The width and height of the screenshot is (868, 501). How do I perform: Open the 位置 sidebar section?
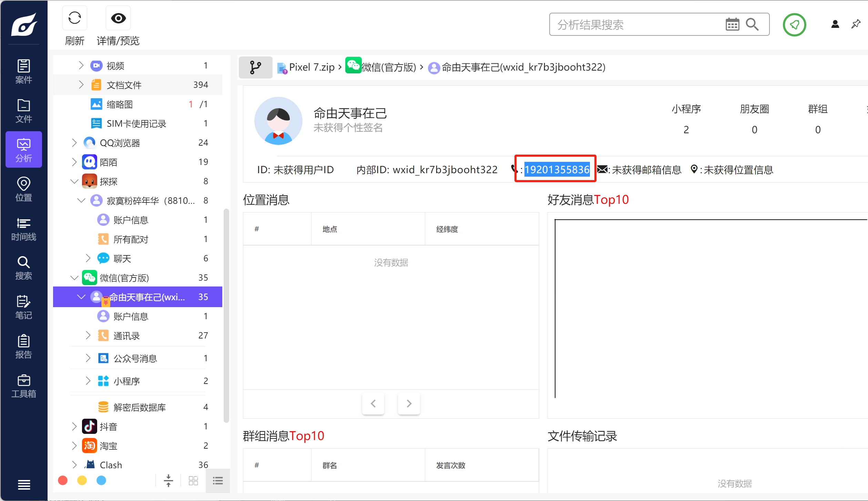click(x=23, y=189)
